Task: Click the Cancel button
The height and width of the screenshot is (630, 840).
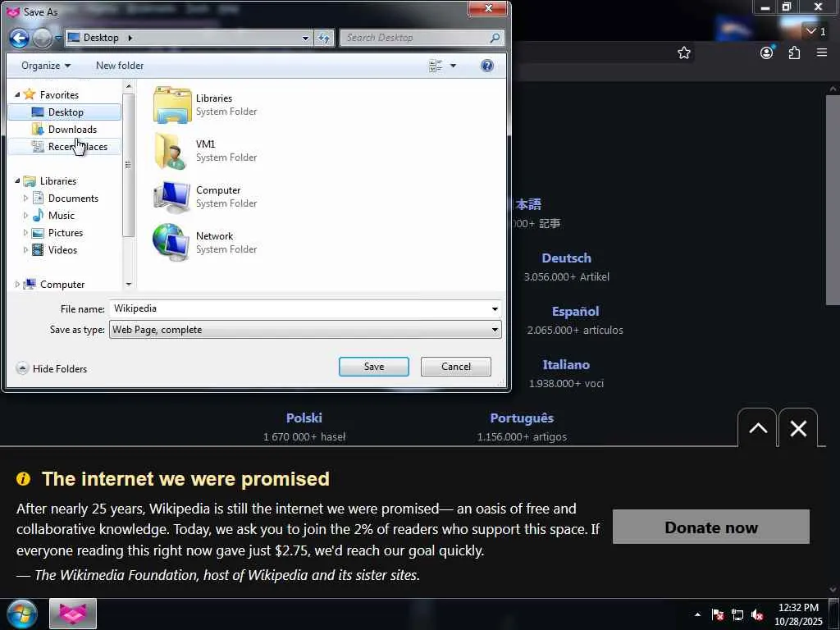Action: [456, 367]
